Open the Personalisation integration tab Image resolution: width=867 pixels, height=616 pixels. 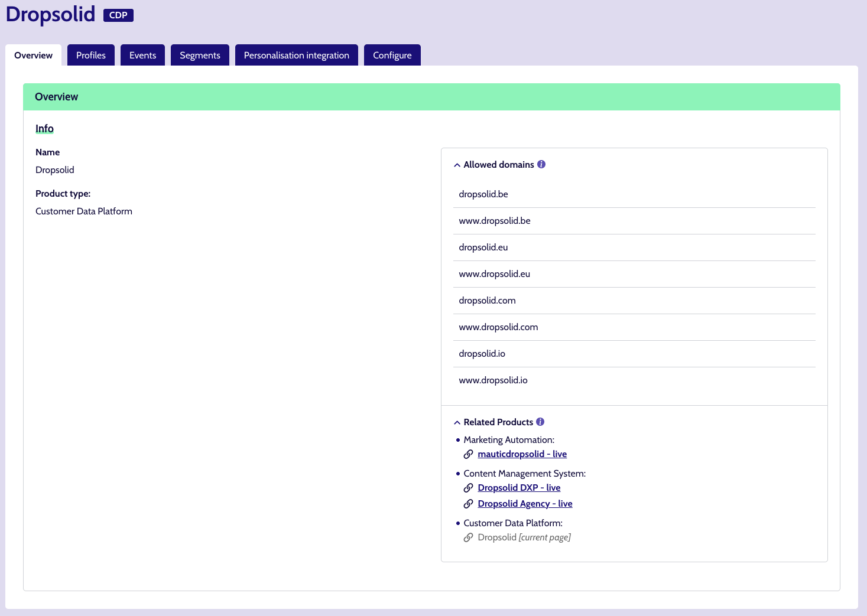297,55
